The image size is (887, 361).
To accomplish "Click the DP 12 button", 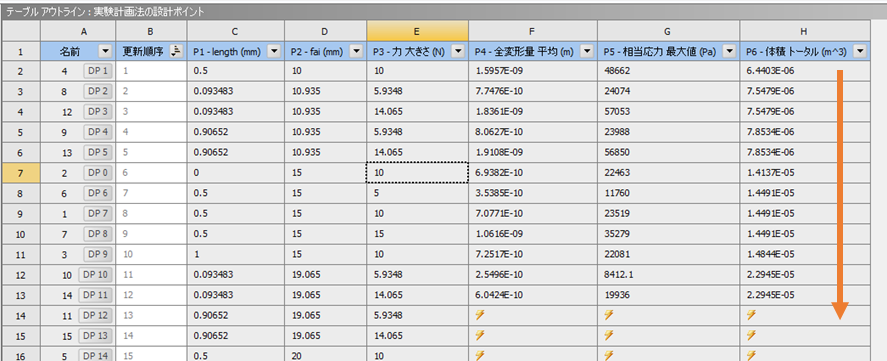I will pyautogui.click(x=96, y=315).
